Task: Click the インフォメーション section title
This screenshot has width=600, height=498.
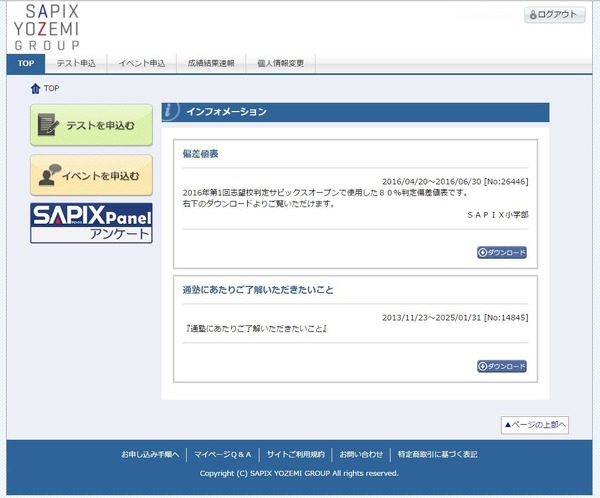Action: tap(227, 112)
